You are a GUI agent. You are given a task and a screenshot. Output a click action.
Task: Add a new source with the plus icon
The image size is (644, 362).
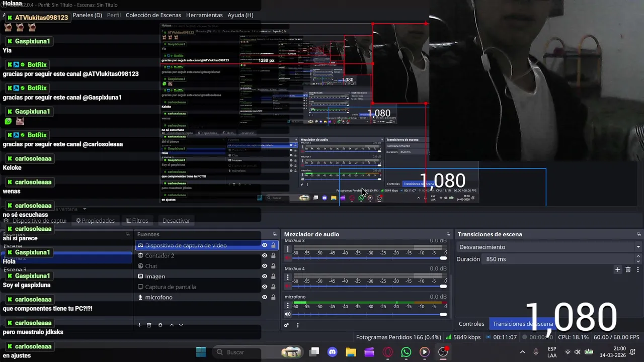click(139, 325)
